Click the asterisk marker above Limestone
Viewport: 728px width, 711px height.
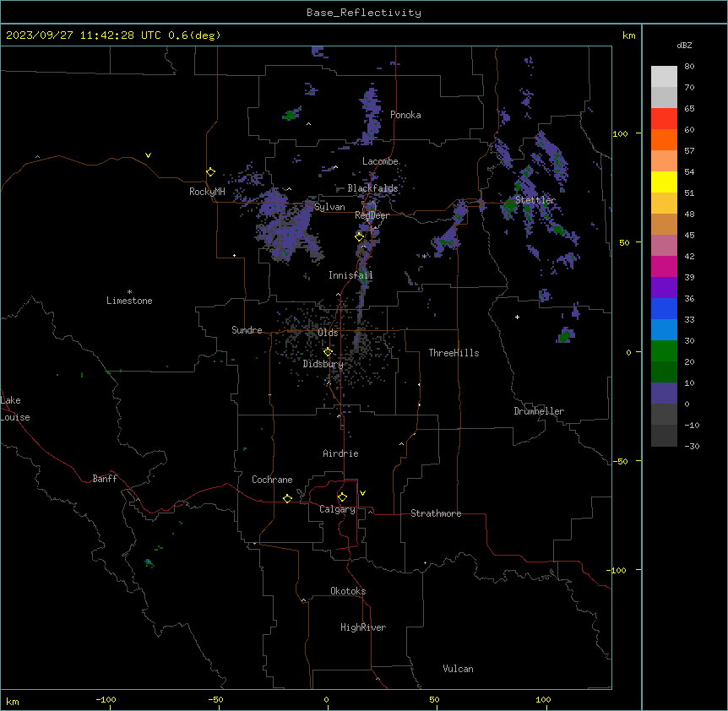(129, 292)
